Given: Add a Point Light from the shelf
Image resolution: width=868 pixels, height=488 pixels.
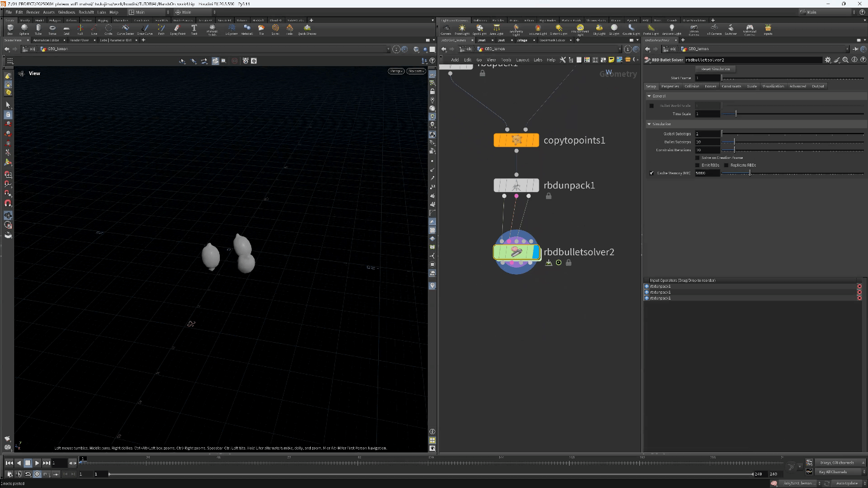Looking at the screenshot, I should tap(462, 28).
